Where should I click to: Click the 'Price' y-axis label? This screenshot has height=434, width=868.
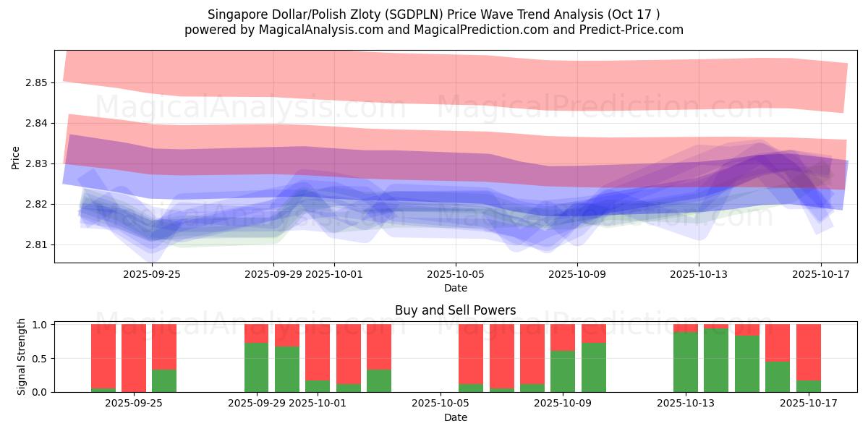(x=16, y=156)
